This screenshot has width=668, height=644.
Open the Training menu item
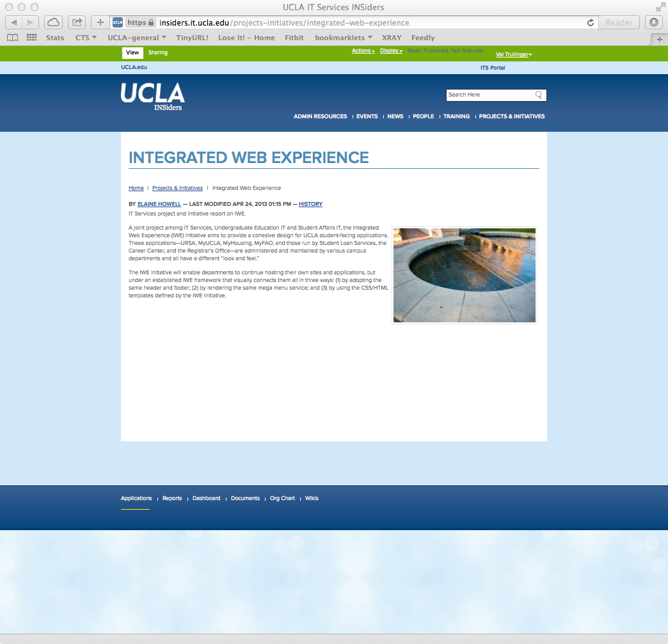point(456,116)
